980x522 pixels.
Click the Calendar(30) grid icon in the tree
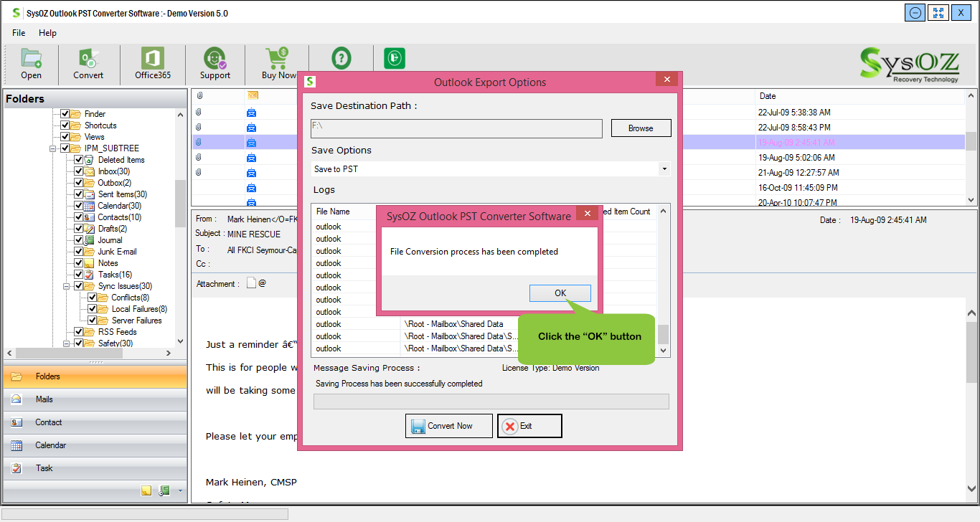90,206
